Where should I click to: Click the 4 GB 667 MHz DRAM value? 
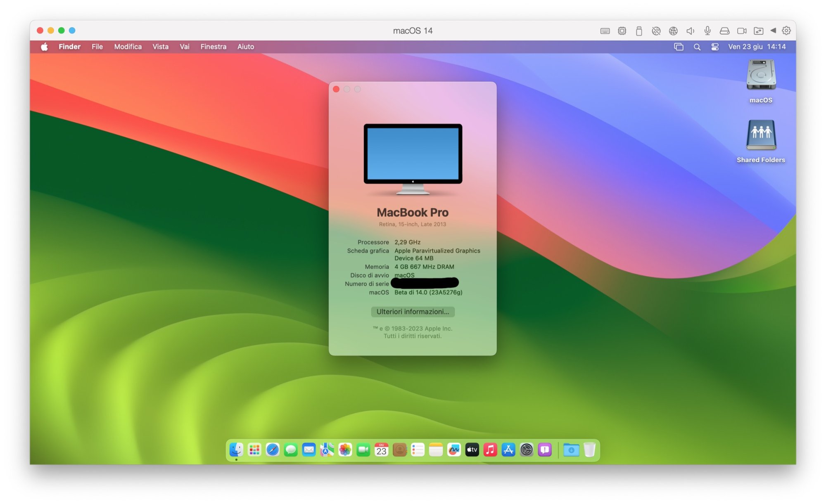point(424,267)
